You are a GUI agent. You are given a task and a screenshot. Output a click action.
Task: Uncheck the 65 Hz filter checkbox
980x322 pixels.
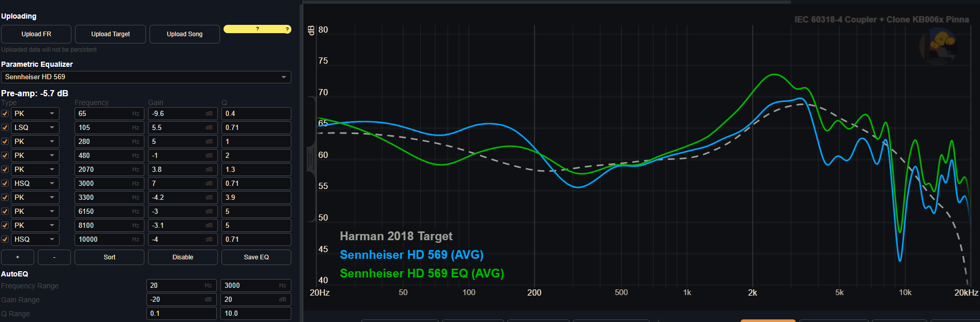point(5,113)
